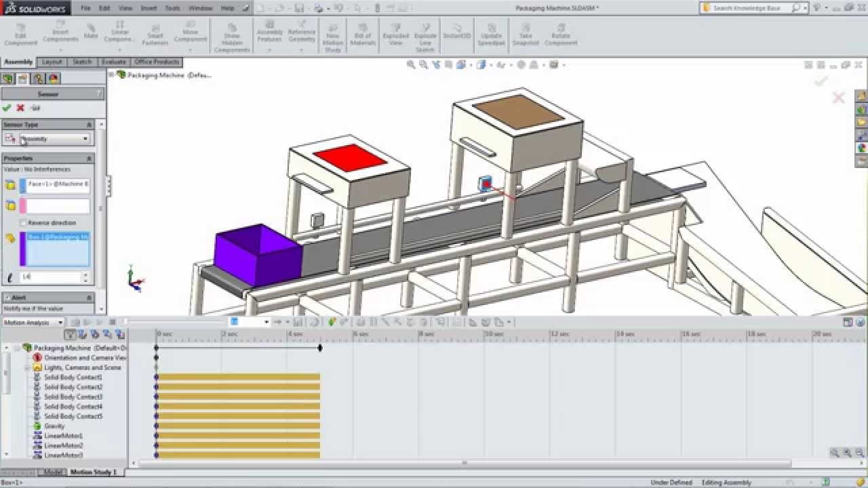Click the pushpin keep-visible icon in Sensor panel
This screenshot has width=868, height=488.
pos(35,108)
